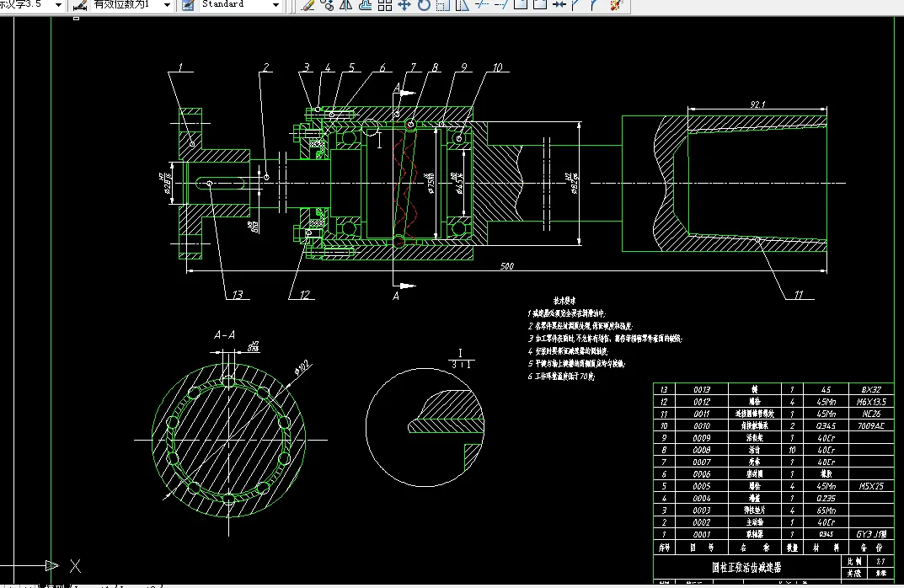Choose the Break at Point tool
Viewport: 904px width, 588px height.
[521, 4]
